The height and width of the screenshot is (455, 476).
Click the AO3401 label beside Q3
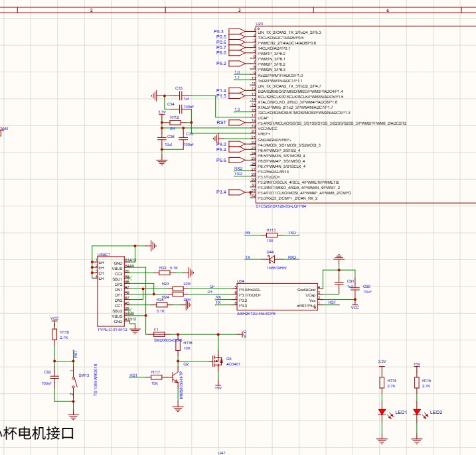click(x=233, y=364)
